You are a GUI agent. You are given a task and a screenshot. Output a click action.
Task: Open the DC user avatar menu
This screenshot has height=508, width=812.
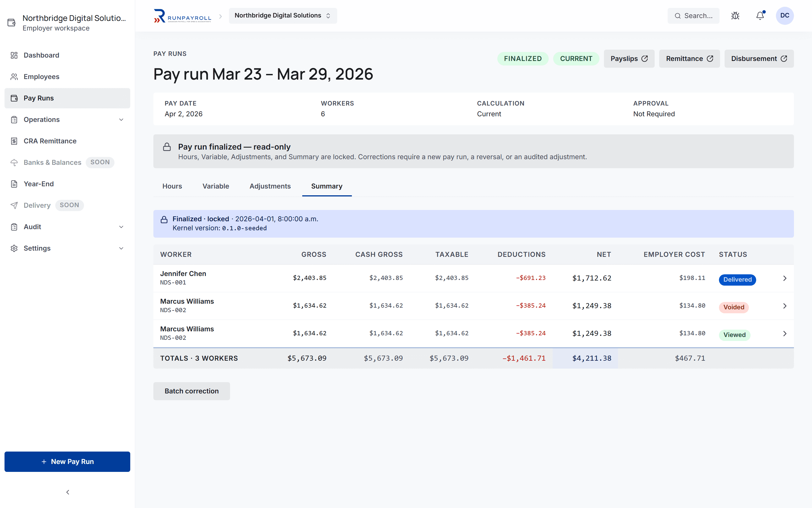click(784, 16)
